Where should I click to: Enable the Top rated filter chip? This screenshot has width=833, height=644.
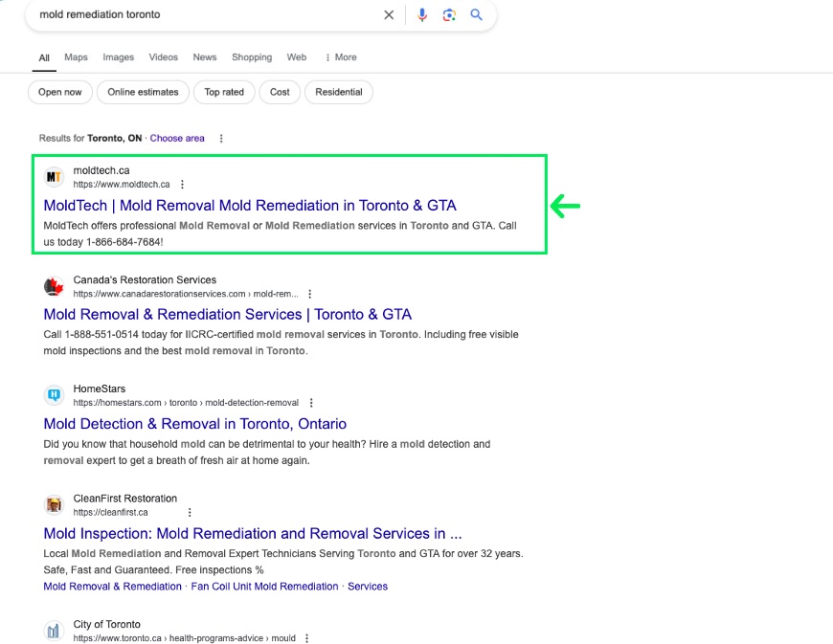pos(224,92)
